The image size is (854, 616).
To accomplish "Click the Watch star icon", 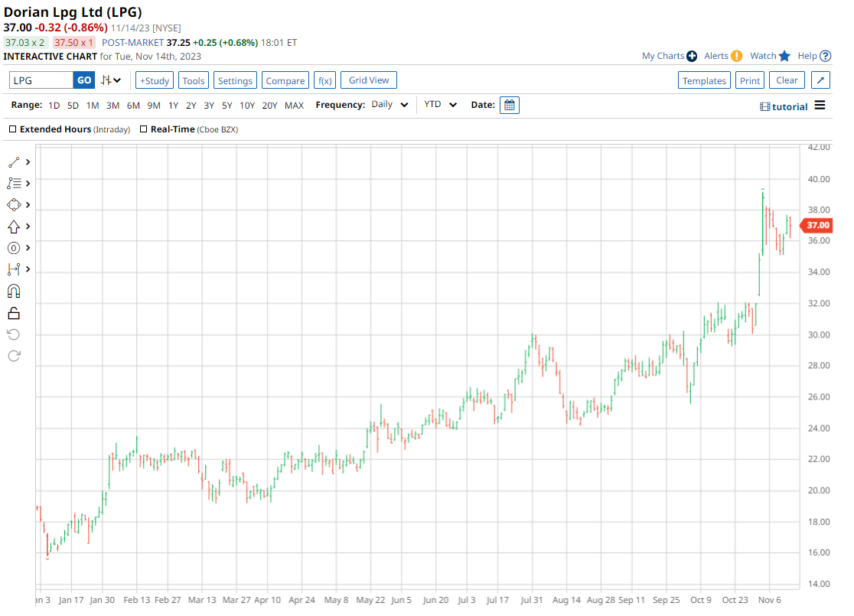I will point(784,56).
